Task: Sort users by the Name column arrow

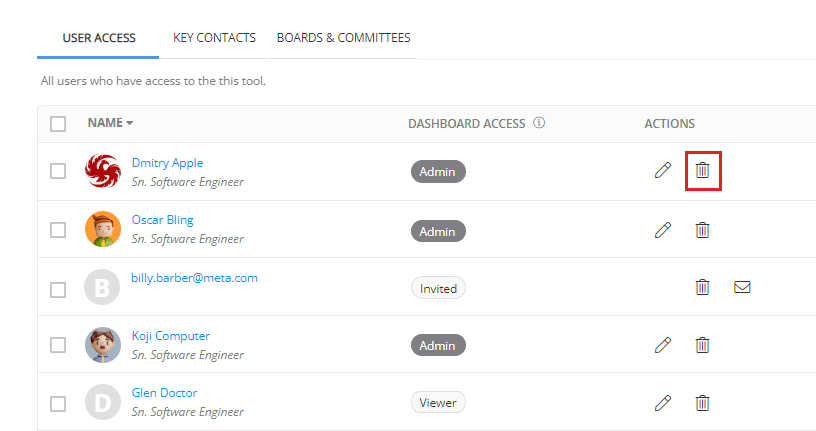Action: click(x=130, y=124)
